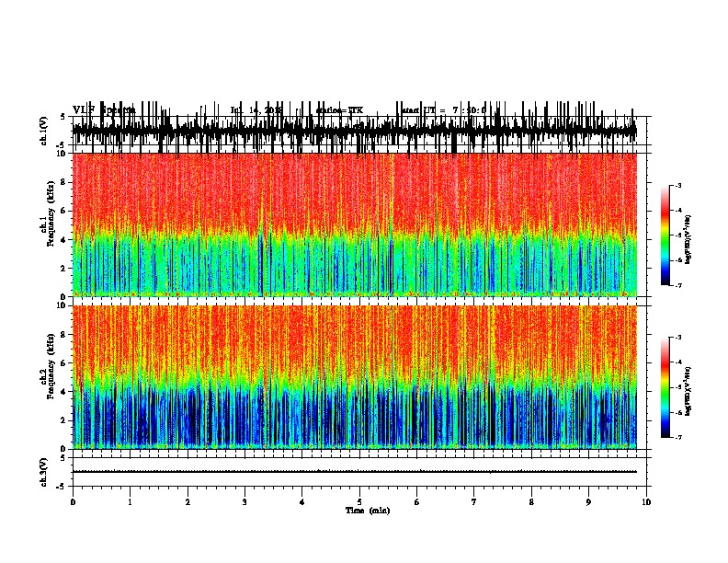
Task: Click the ch.1 colorbar top value -3
Action: [677, 185]
